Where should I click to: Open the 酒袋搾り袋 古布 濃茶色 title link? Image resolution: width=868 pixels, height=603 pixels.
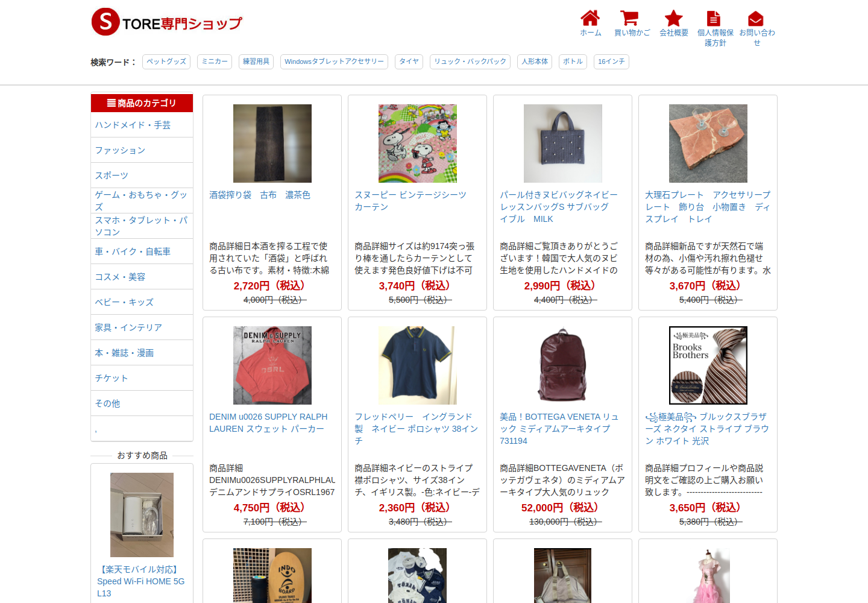click(x=260, y=195)
